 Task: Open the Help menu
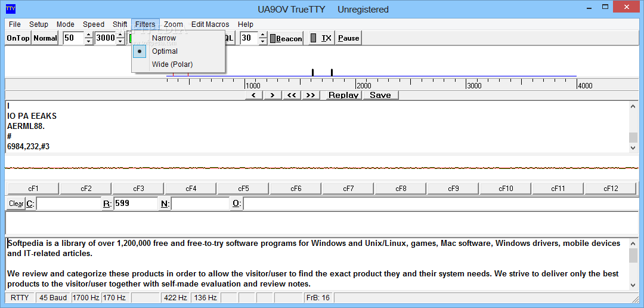click(x=246, y=24)
